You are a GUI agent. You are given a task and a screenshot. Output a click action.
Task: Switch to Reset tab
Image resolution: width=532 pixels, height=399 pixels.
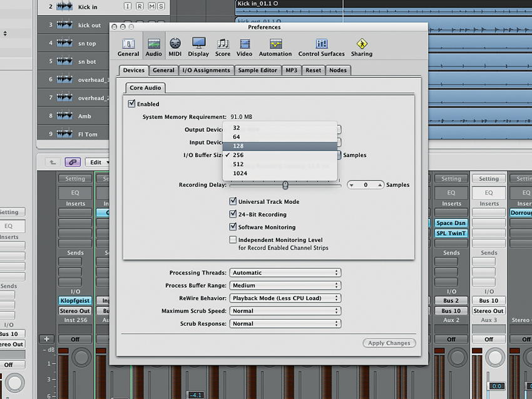click(313, 70)
